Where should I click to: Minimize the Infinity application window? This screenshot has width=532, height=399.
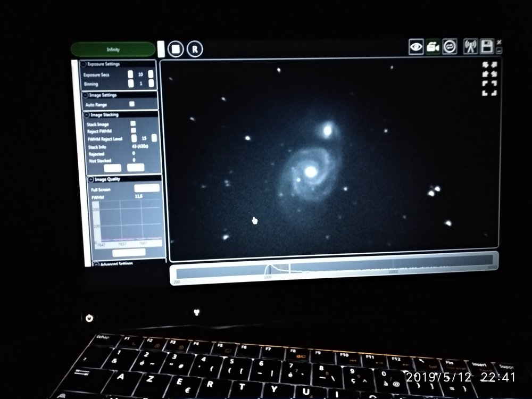pos(499,50)
